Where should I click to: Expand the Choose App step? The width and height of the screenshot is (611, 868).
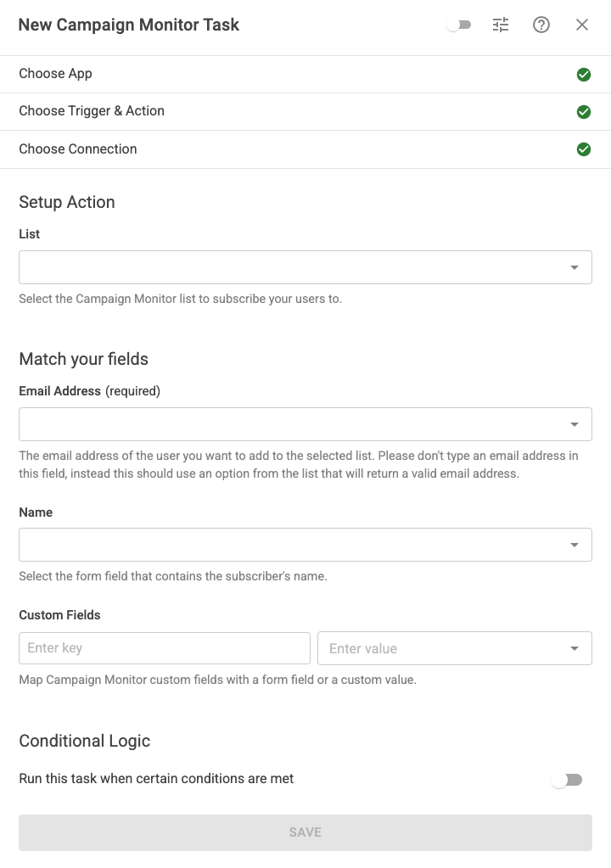305,74
